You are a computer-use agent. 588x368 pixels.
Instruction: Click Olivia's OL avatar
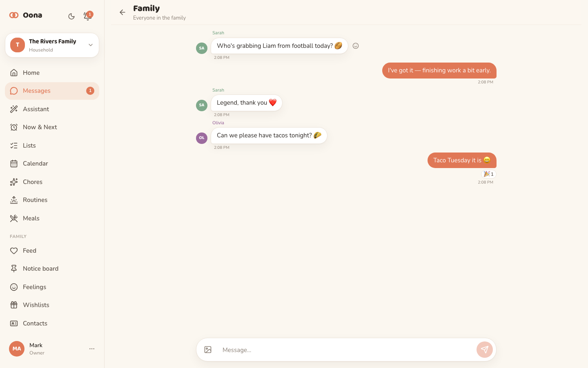202,138
